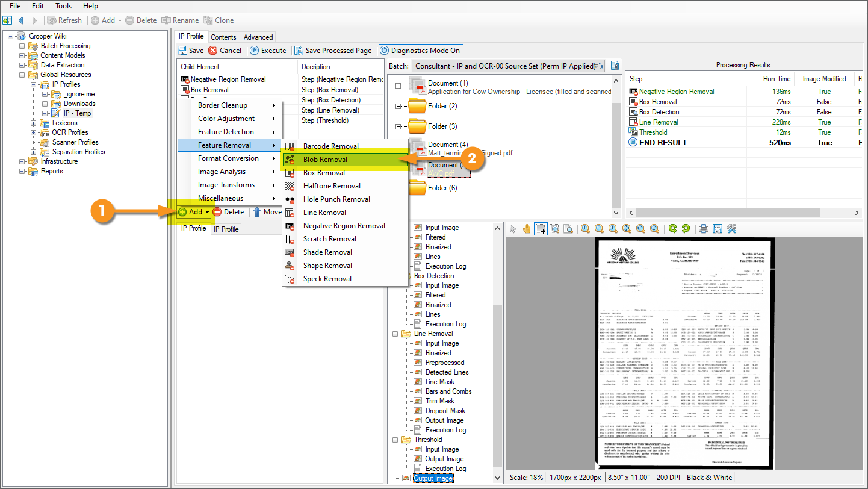Screen dimensions: 868x489
Task: Expand the Batch Processing tree node
Action: pos(22,46)
